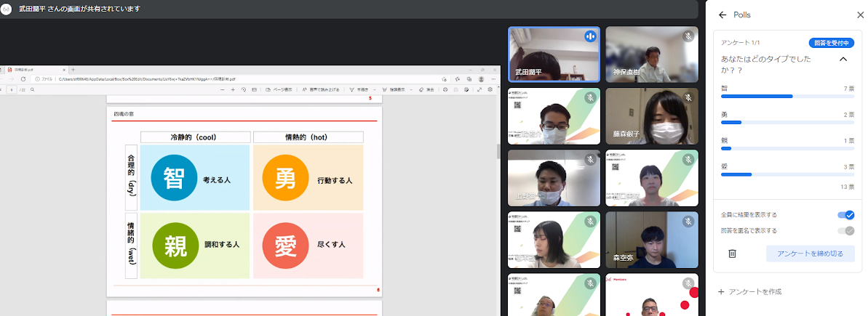Open a new browser tab with plus
Viewport: 868px width, 316px height.
point(73,70)
